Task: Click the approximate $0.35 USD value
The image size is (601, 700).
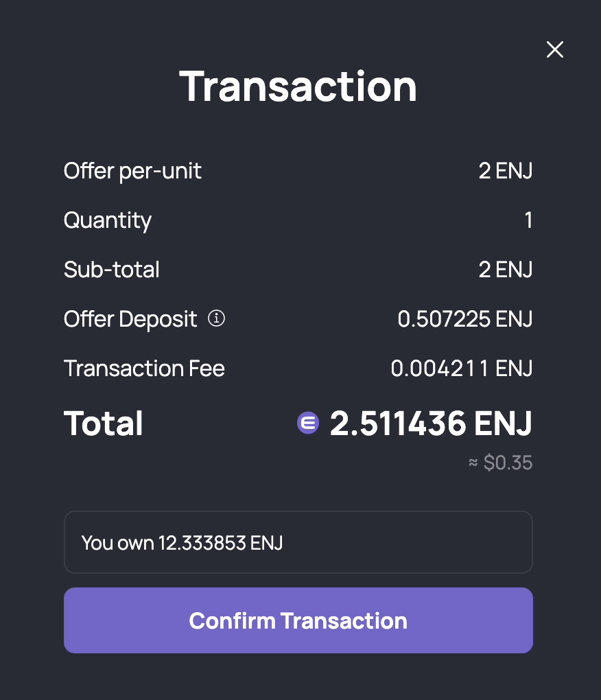Action: click(x=508, y=463)
